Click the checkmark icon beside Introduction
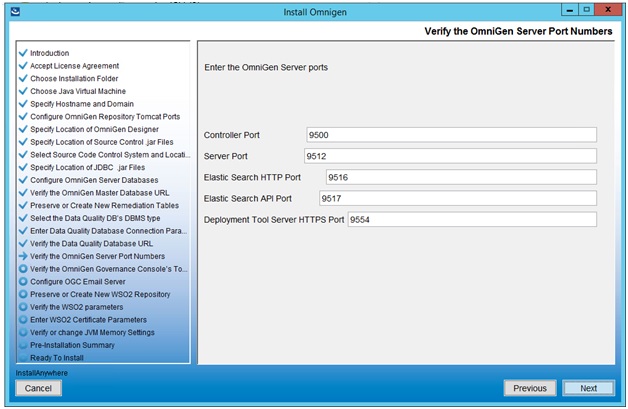The image size is (628, 409). (23, 52)
